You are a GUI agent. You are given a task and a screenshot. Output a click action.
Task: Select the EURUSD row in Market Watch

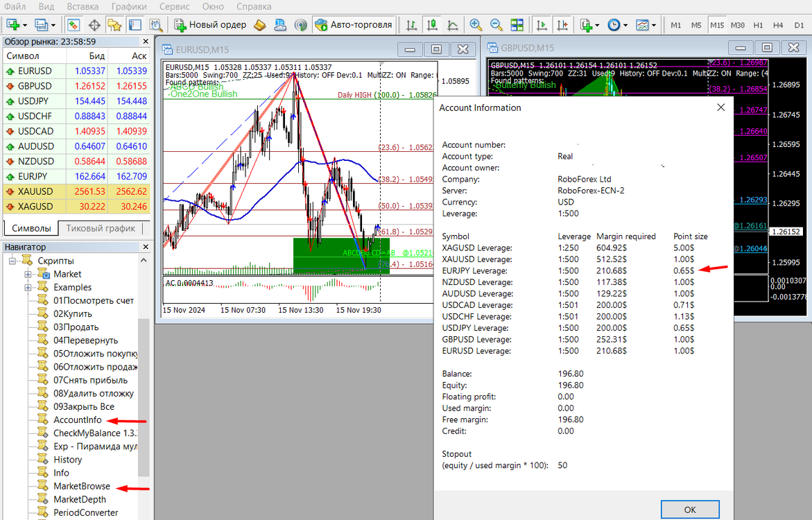click(x=77, y=71)
